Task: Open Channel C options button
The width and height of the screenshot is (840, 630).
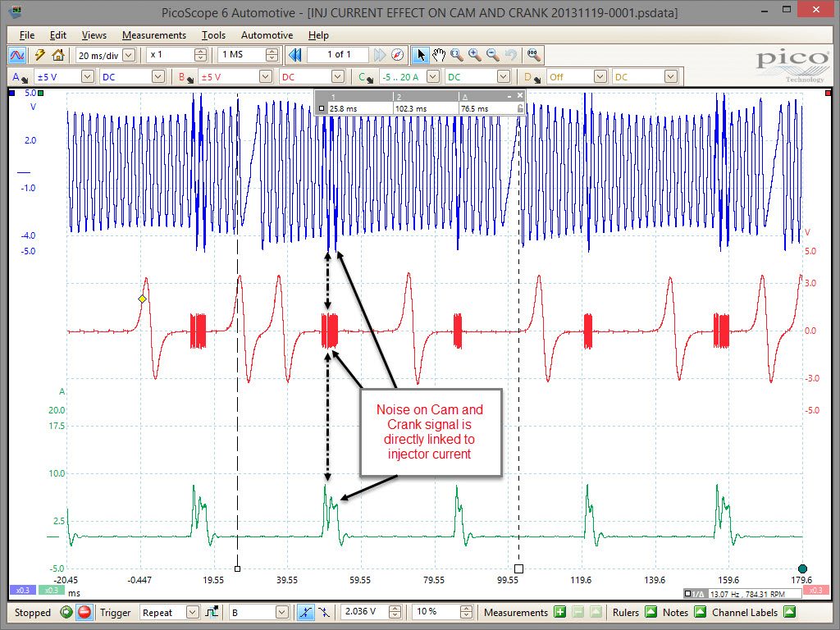Action: click(x=366, y=77)
